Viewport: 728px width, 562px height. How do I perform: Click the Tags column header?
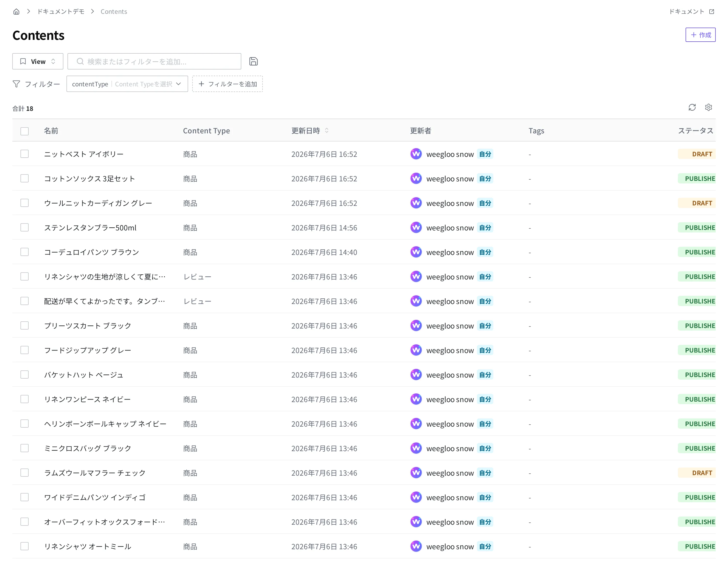(x=536, y=131)
